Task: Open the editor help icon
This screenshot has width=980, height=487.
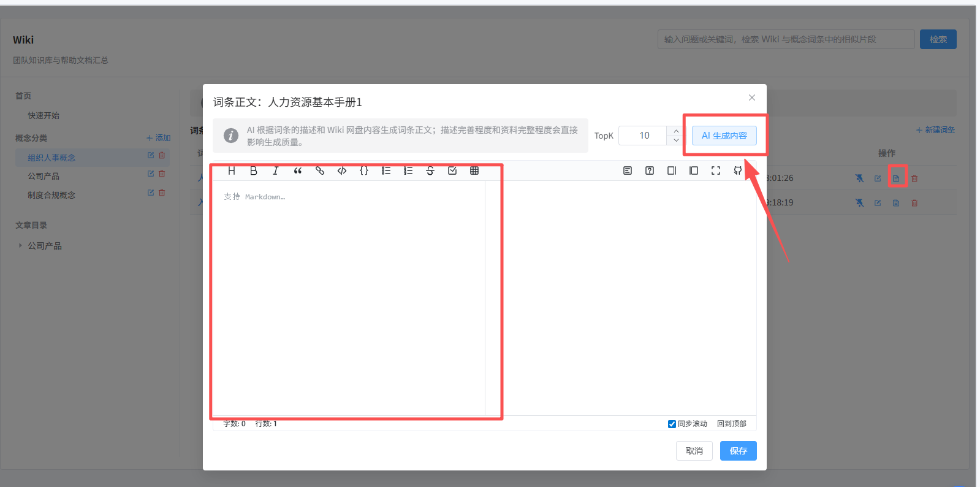Action: [x=650, y=171]
